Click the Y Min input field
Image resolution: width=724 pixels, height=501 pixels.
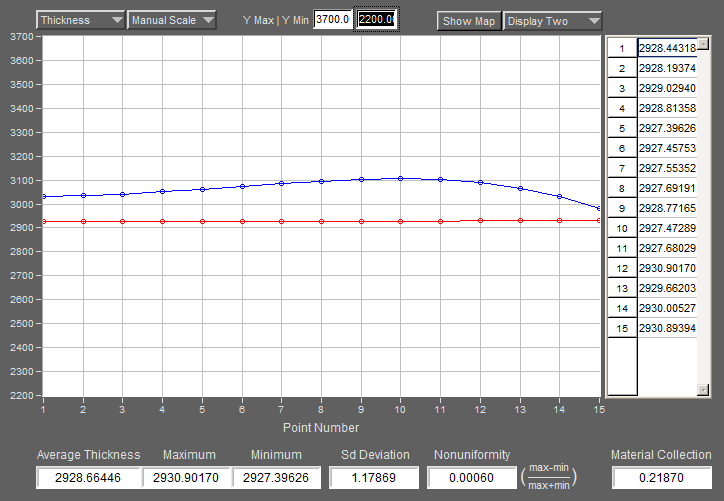pyautogui.click(x=376, y=19)
